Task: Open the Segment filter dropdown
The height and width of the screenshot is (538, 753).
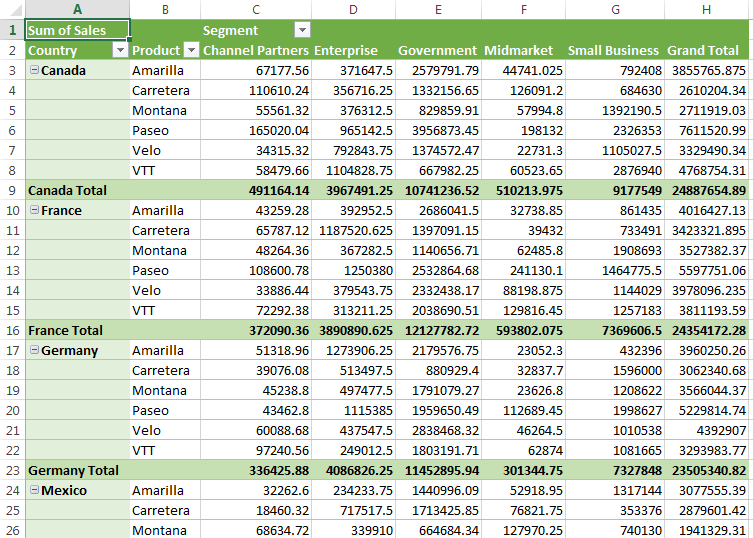Action: click(x=302, y=30)
